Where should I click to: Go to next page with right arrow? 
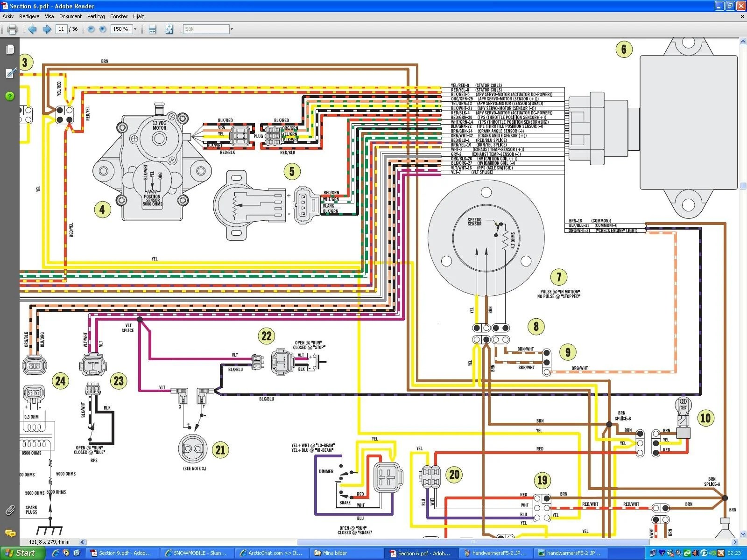tap(47, 29)
